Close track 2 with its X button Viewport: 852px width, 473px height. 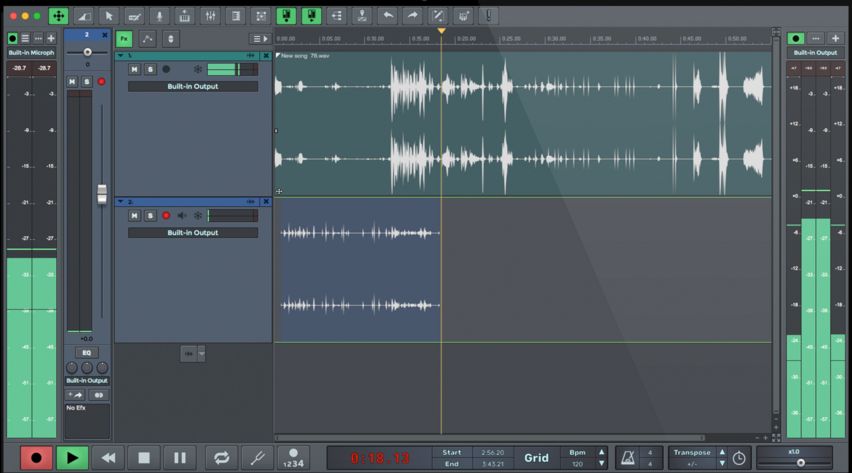266,202
